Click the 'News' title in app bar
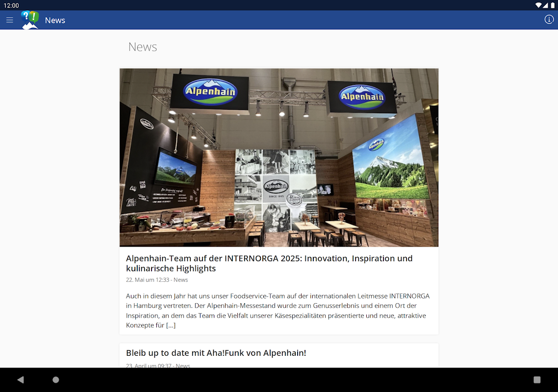The image size is (558, 392). point(55,20)
